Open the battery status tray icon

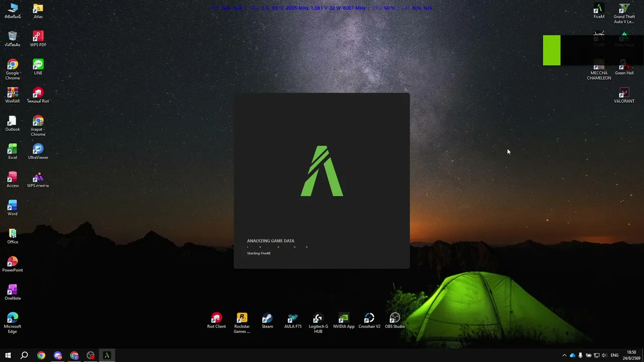click(x=588, y=355)
